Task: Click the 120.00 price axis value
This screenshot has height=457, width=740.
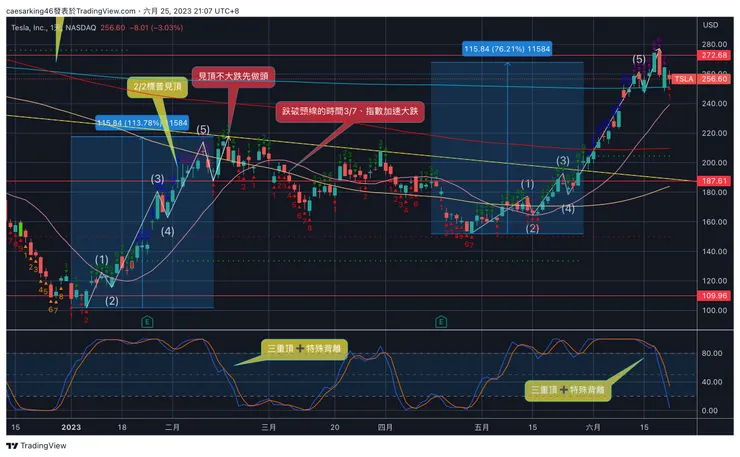Action: click(x=714, y=280)
